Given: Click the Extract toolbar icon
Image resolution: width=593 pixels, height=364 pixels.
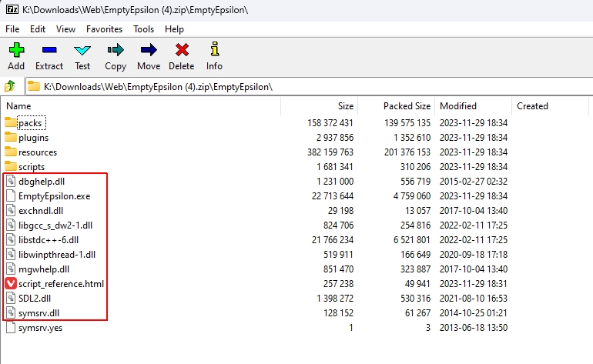Looking at the screenshot, I should [x=49, y=50].
